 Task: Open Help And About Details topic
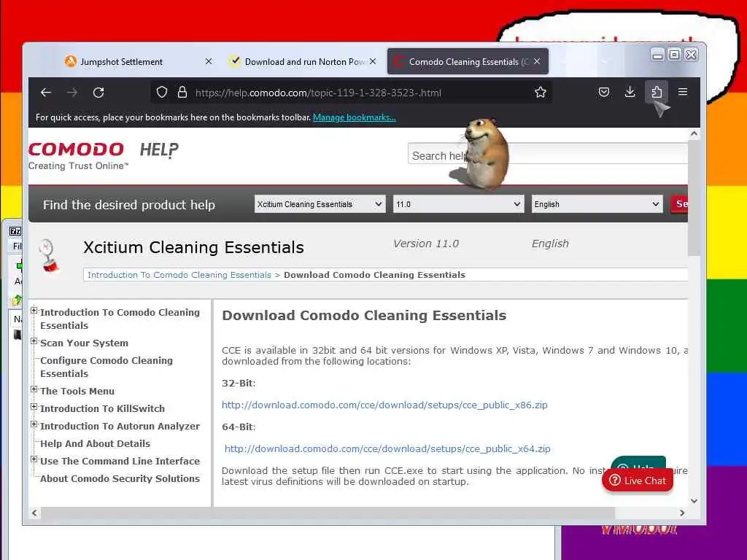click(96, 443)
